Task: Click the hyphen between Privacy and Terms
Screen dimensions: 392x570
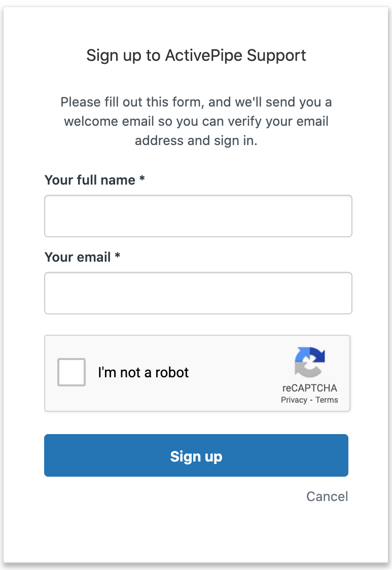Action: click(311, 400)
